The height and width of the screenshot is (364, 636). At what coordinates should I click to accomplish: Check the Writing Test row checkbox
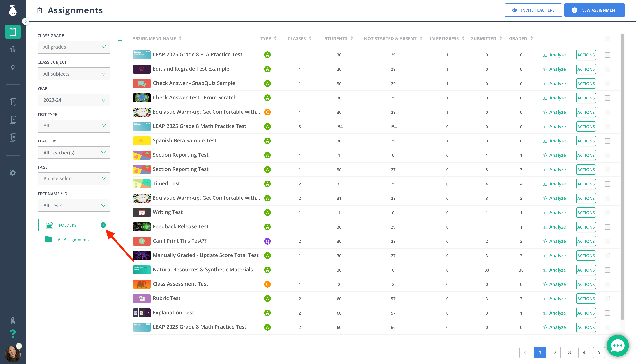pos(607,213)
